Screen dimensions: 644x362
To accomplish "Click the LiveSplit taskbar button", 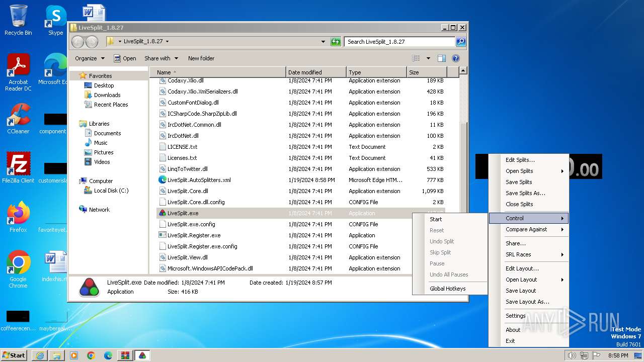I will pos(142,355).
